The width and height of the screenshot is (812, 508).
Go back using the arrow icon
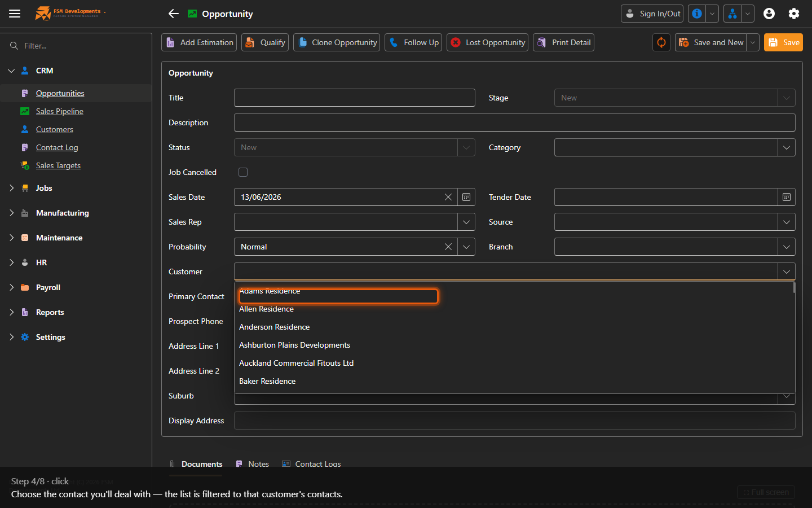pos(174,14)
